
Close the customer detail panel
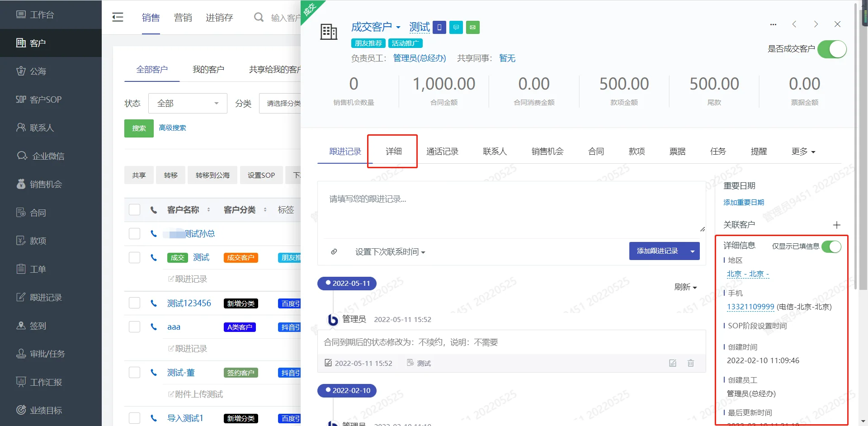tap(837, 24)
